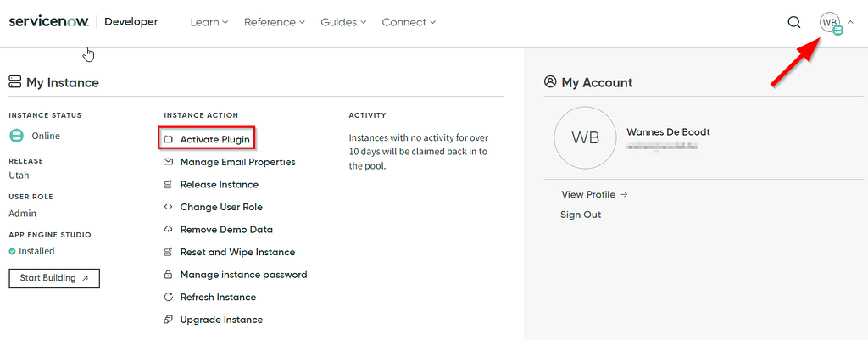Click the green Online instance status icon
This screenshot has height=340, width=868.
tap(16, 136)
